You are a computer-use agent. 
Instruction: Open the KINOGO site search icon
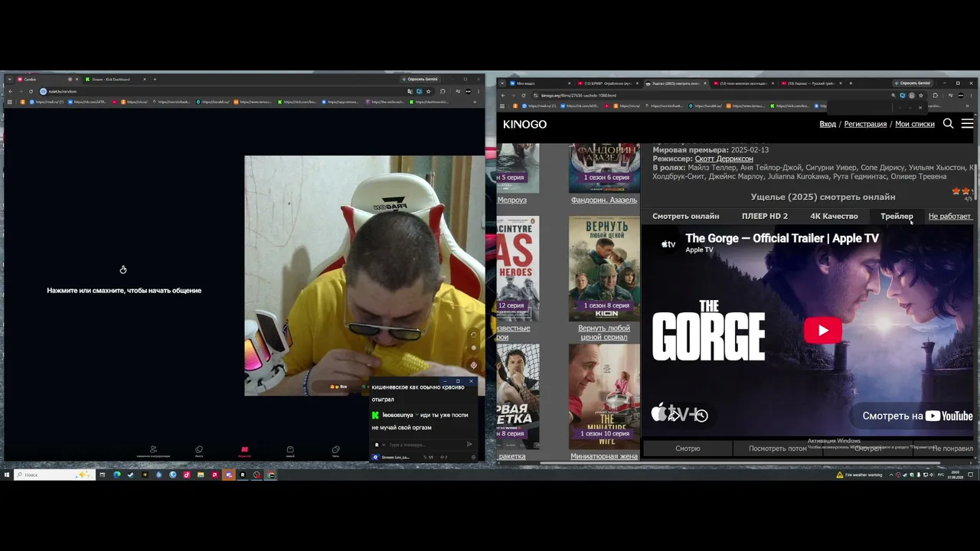coord(948,124)
